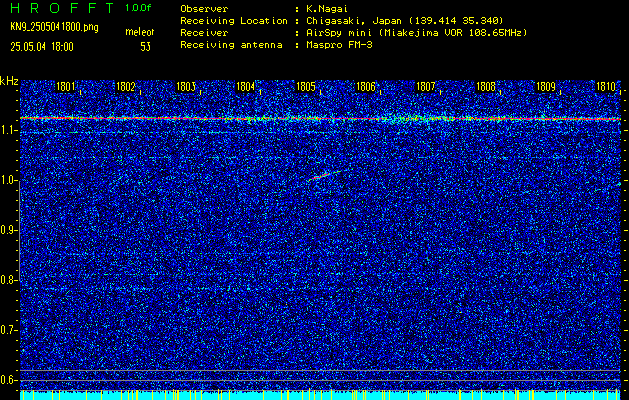629x400 pixels.
Task: Click the 1802 time marker
Action: tap(126, 87)
